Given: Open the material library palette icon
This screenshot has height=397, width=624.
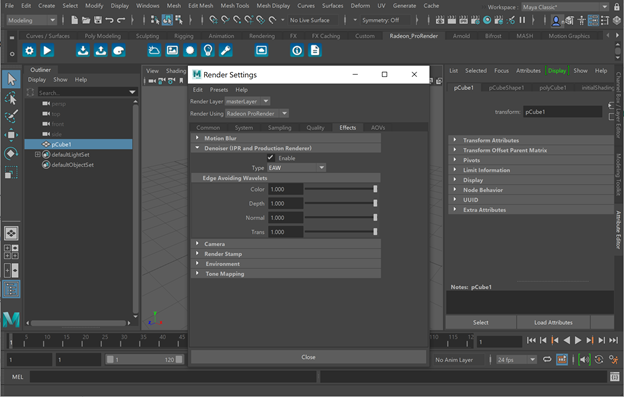Looking at the screenshot, I should (x=119, y=51).
